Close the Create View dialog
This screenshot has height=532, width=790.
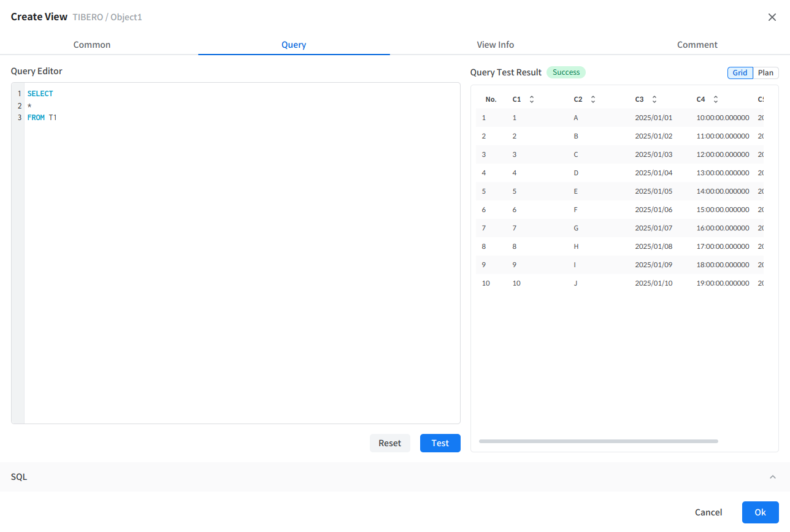coord(772,17)
